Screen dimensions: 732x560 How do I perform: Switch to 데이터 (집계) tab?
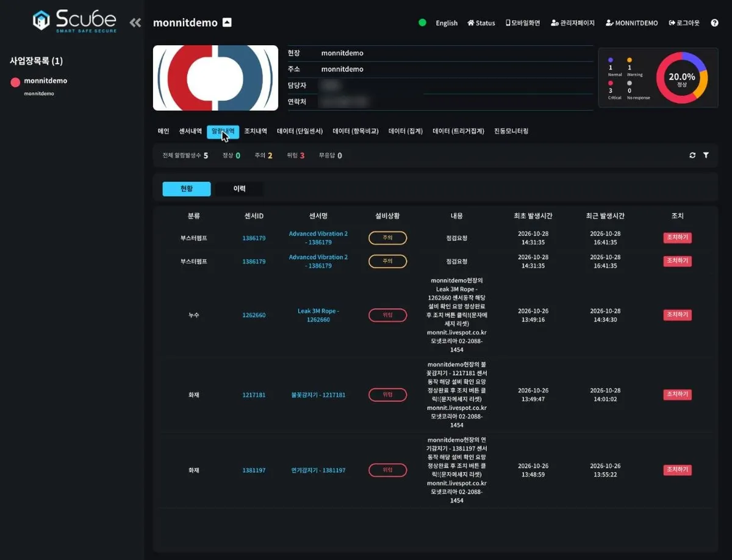pyautogui.click(x=406, y=131)
